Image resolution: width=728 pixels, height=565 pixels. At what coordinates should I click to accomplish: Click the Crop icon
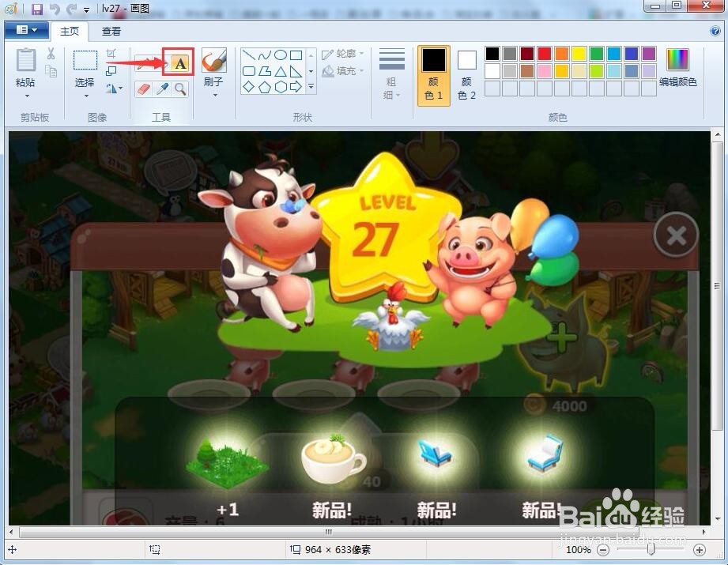click(111, 54)
